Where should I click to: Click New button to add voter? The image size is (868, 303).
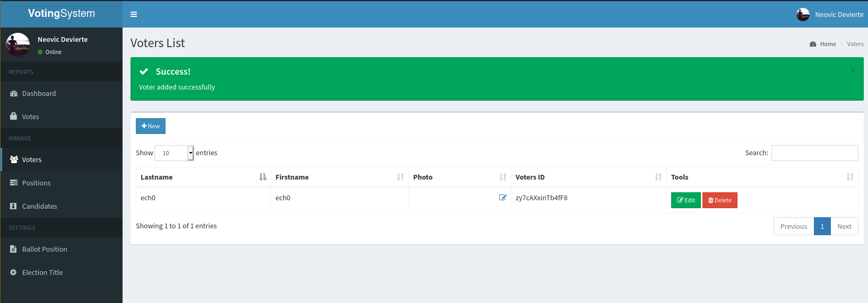(x=151, y=126)
